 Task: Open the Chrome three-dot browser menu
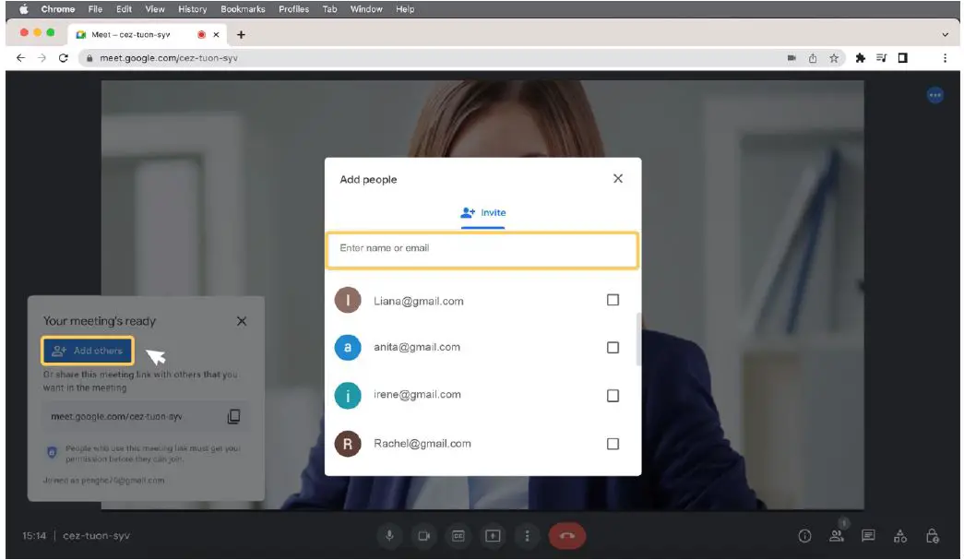tap(945, 57)
